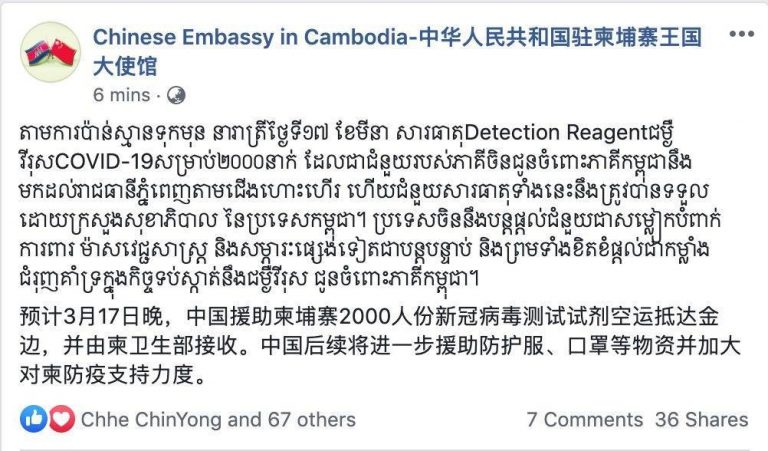
Task: Click the first Khmer line of the post
Action: 347,133
